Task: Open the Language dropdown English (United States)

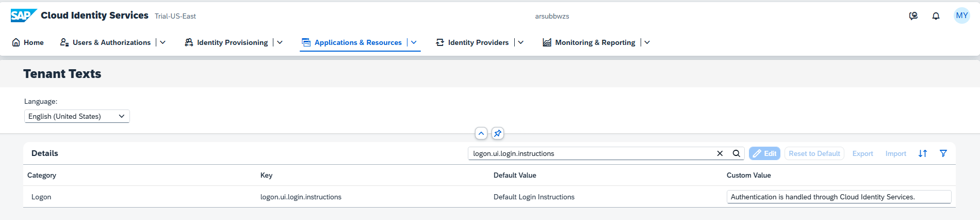Action: [77, 116]
